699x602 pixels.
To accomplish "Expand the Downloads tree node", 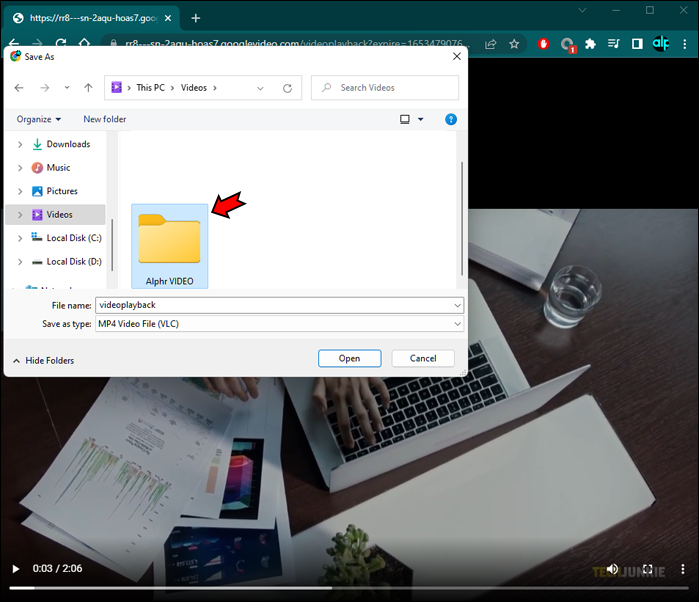I will pos(20,144).
